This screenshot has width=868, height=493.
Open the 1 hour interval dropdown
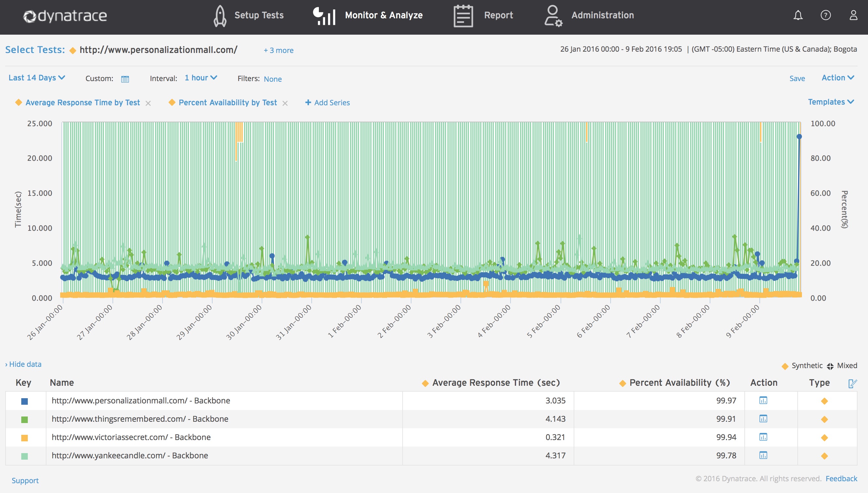[x=201, y=78]
